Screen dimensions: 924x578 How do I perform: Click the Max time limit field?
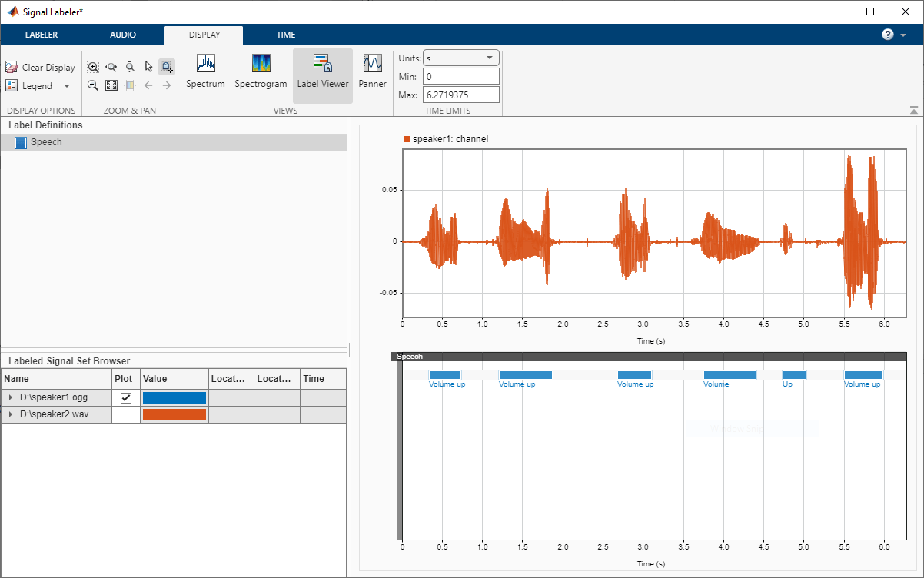461,95
